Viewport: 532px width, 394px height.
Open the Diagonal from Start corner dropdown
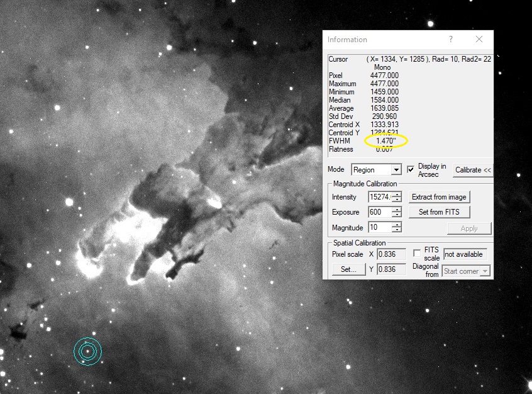(x=466, y=271)
